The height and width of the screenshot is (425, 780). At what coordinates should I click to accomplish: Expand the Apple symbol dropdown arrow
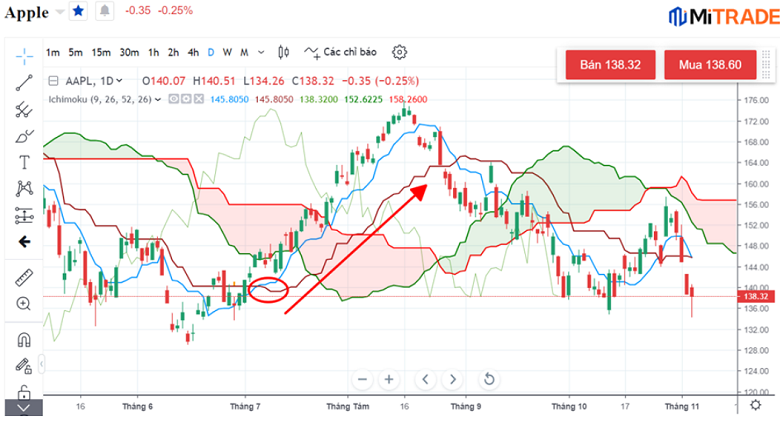pyautogui.click(x=60, y=11)
